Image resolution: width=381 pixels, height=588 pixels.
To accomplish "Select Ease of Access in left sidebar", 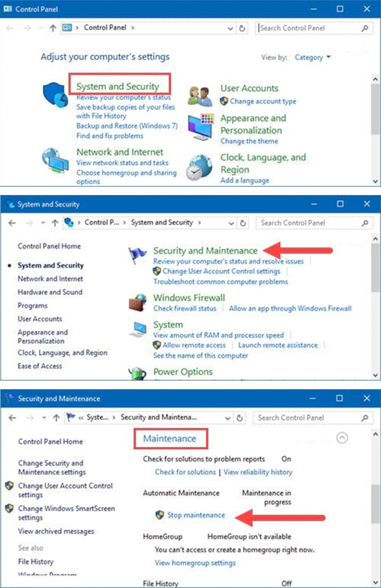I will pyautogui.click(x=40, y=366).
